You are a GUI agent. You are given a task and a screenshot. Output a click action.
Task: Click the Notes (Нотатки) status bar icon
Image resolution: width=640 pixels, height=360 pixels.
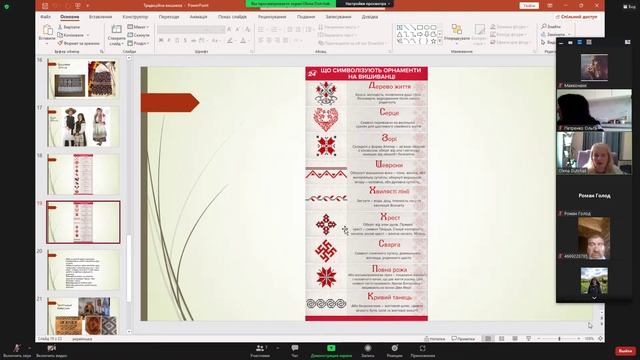pos(435,339)
